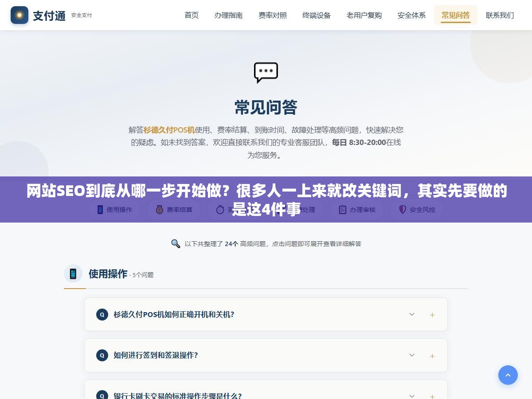
Task: Click the 每日 8:30-20:00 service hours text
Action: (359, 142)
